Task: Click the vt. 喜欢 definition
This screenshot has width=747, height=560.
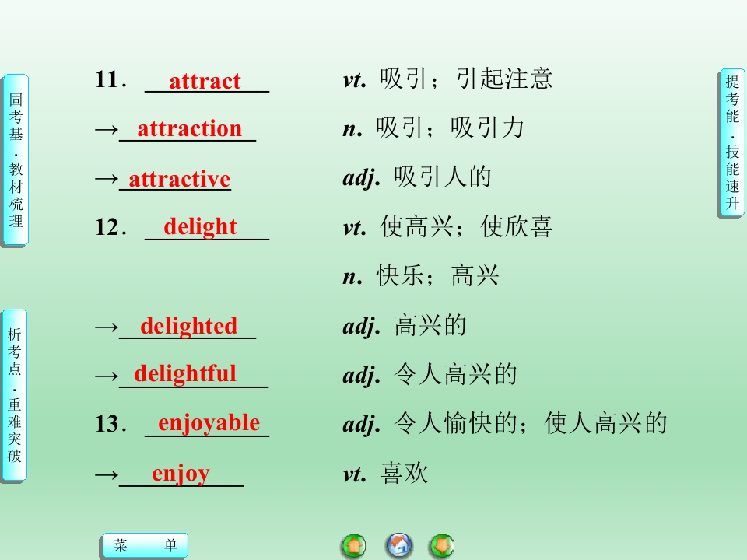Action: click(385, 474)
